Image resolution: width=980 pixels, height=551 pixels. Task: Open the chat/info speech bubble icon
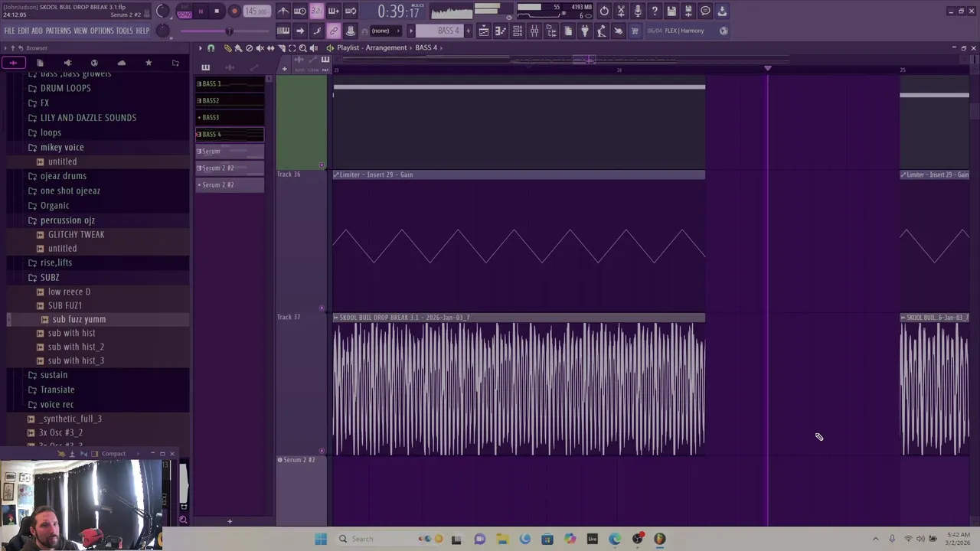tap(705, 11)
